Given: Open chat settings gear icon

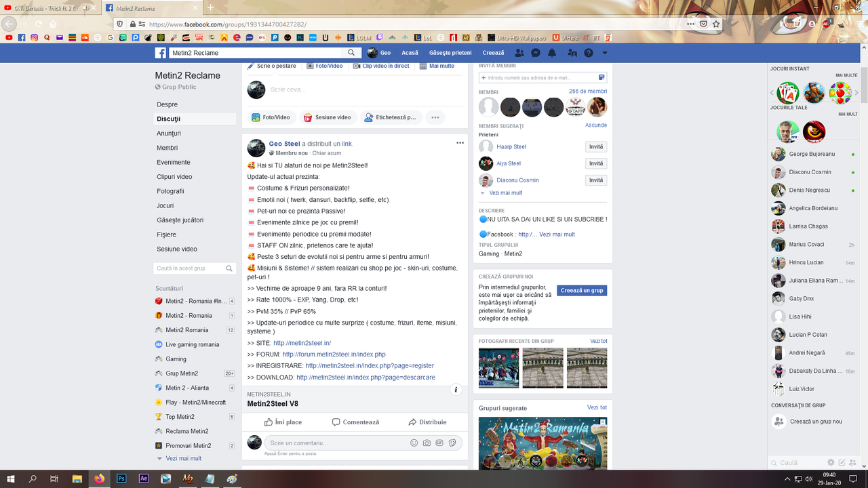Looking at the screenshot, I should click(830, 463).
